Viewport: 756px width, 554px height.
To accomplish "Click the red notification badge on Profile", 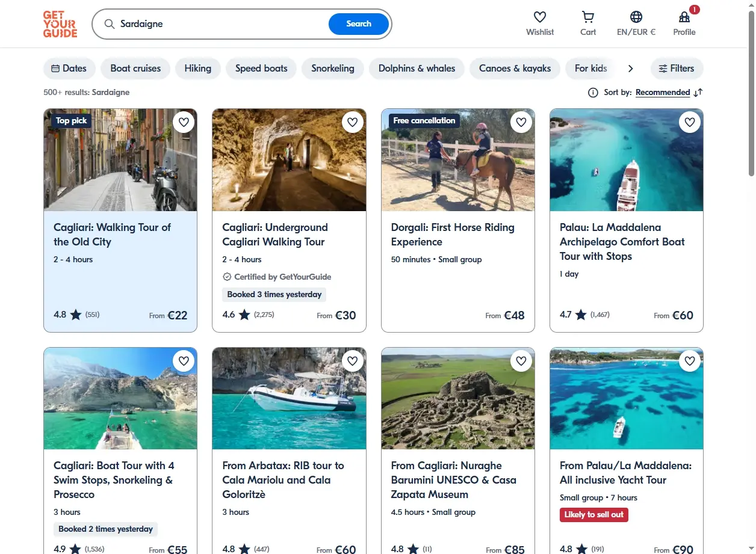I will [694, 10].
